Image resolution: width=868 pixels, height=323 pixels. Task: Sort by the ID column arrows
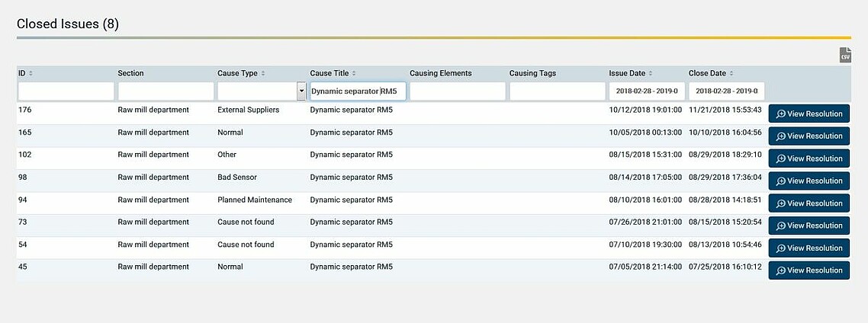pyautogui.click(x=31, y=74)
